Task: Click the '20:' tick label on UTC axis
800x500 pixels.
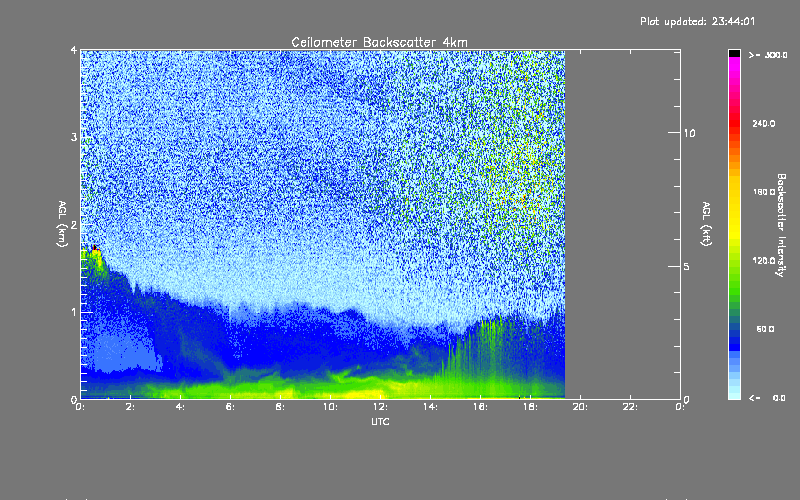Action: pyautogui.click(x=580, y=407)
